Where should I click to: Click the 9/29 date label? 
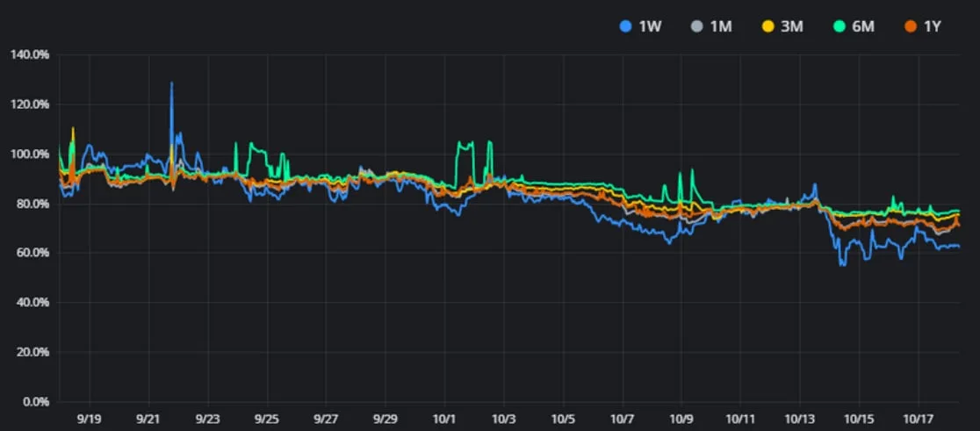point(385,418)
